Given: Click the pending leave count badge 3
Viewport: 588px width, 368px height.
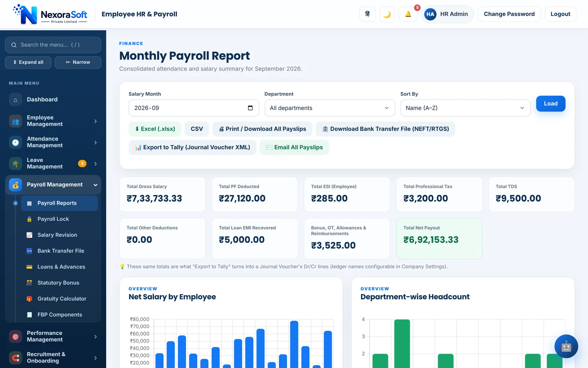Looking at the screenshot, I should pos(82,163).
